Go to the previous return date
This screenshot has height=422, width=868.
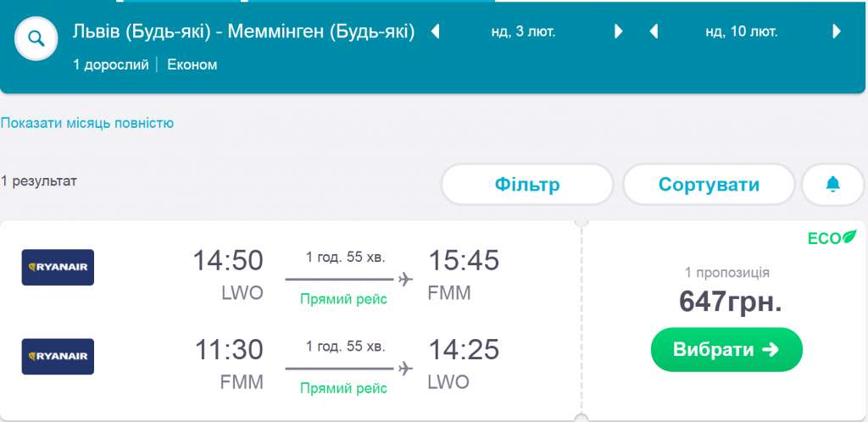pos(654,32)
